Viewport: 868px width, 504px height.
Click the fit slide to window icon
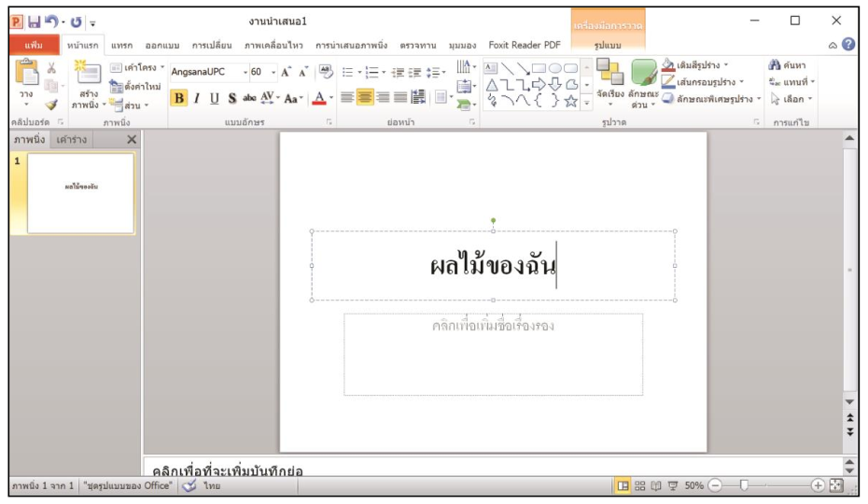[x=835, y=486]
